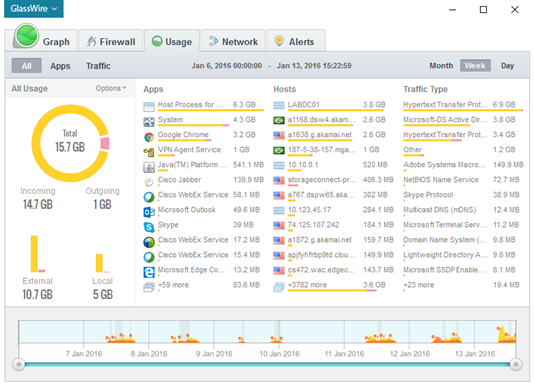Maximize the GlassWire window
The image size is (534, 385).
[x=483, y=10]
